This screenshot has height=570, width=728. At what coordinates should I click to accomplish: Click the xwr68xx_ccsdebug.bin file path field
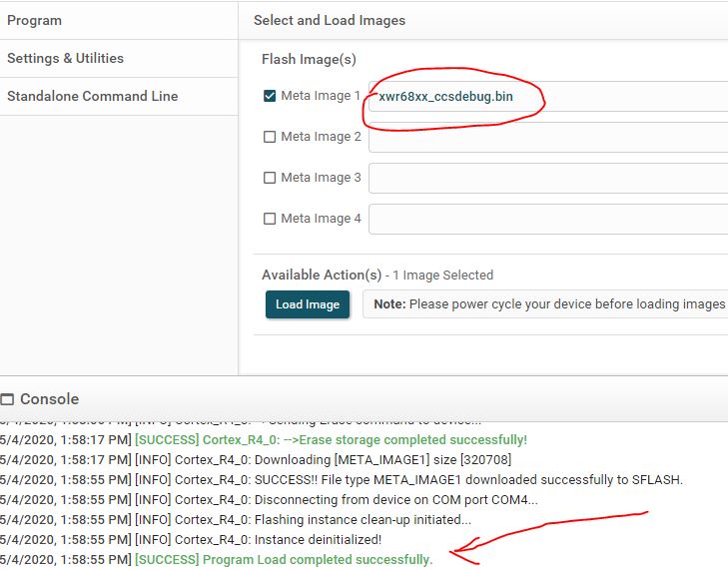tap(547, 97)
